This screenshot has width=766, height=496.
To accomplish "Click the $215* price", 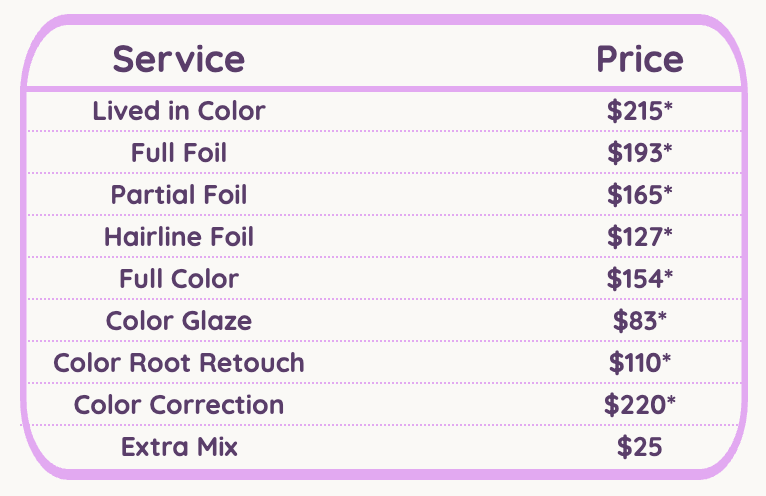I will pos(639,110).
